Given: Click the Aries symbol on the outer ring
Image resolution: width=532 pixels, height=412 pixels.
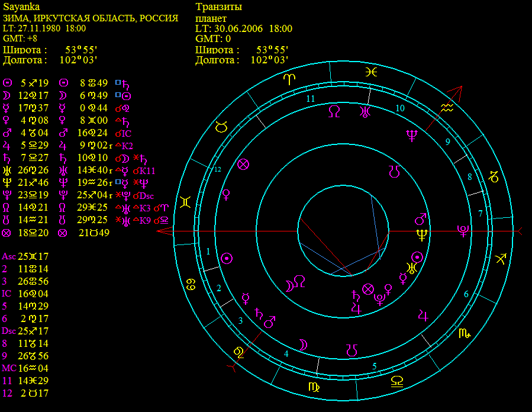Looking at the screenshot, I should click(289, 78).
